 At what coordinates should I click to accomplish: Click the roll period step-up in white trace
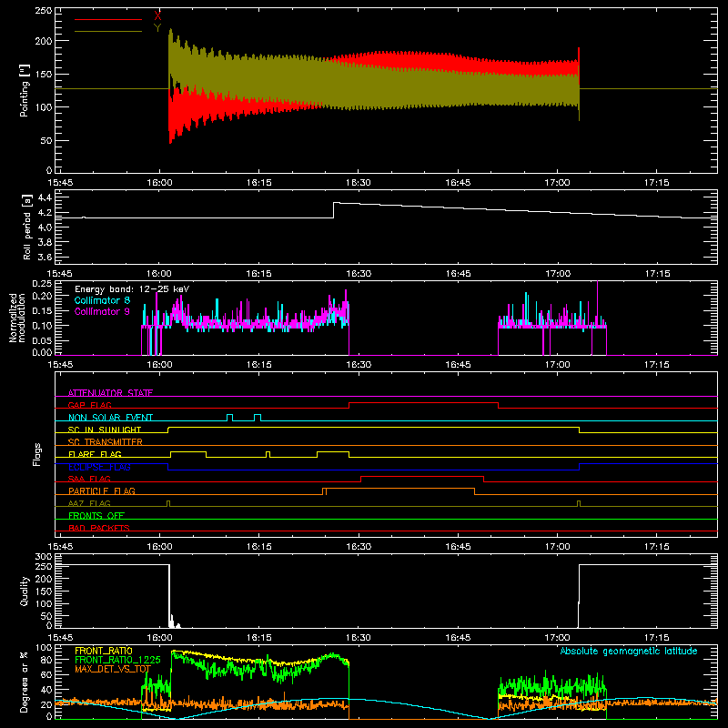coord(333,210)
